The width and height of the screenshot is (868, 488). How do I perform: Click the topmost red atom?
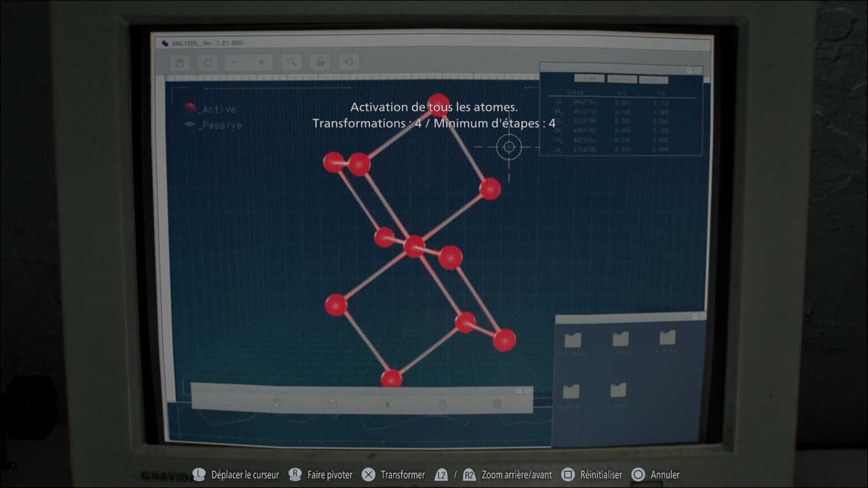click(x=438, y=104)
